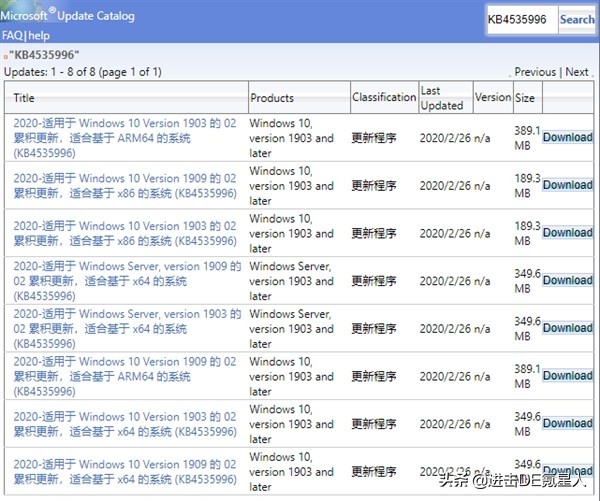Viewport: 600px width, 501px height.
Task: Open the Windows Server version 1903 x64 update title
Action: pos(127,328)
